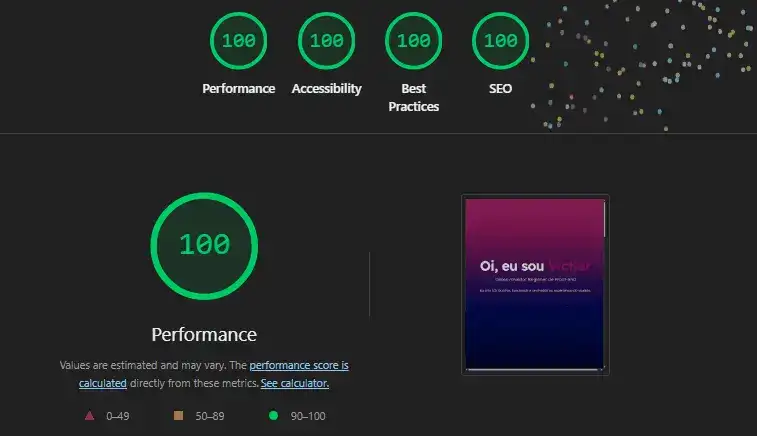Click the scrollbar inside screenshot thumbnail
This screenshot has height=436, width=757.
click(x=603, y=220)
